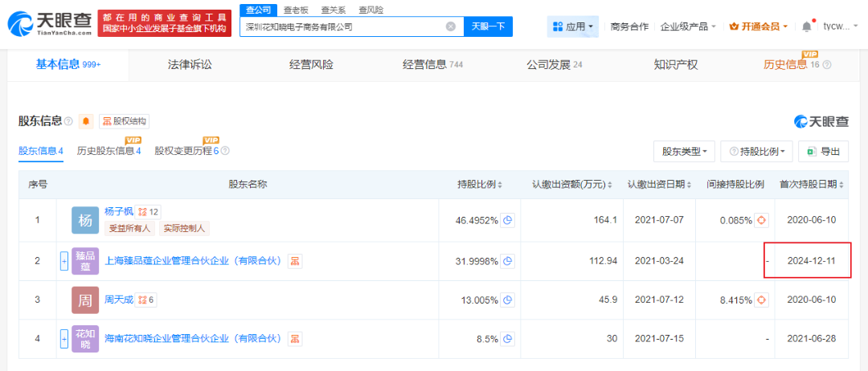
Task: Open shareholding pie chart for 上海臻品蕴
Action: tap(507, 261)
